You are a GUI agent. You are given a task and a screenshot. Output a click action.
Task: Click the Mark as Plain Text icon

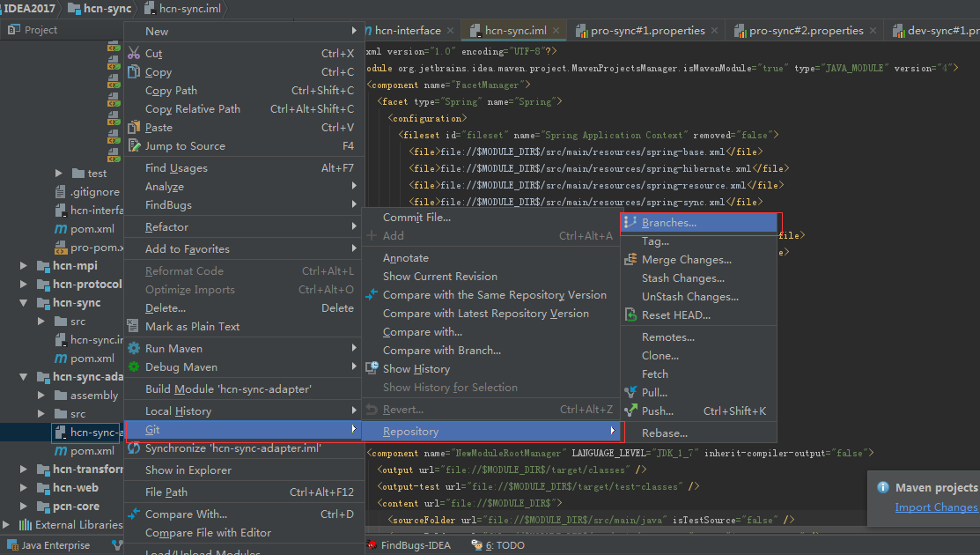pyautogui.click(x=132, y=326)
